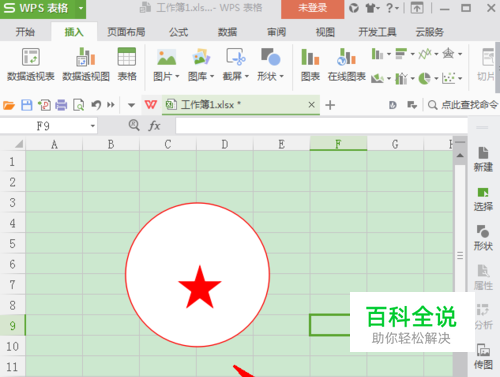Collapse the ribbon with arrow box icon
Image resolution: width=500 pixels, height=377 pixels.
tap(417, 8)
